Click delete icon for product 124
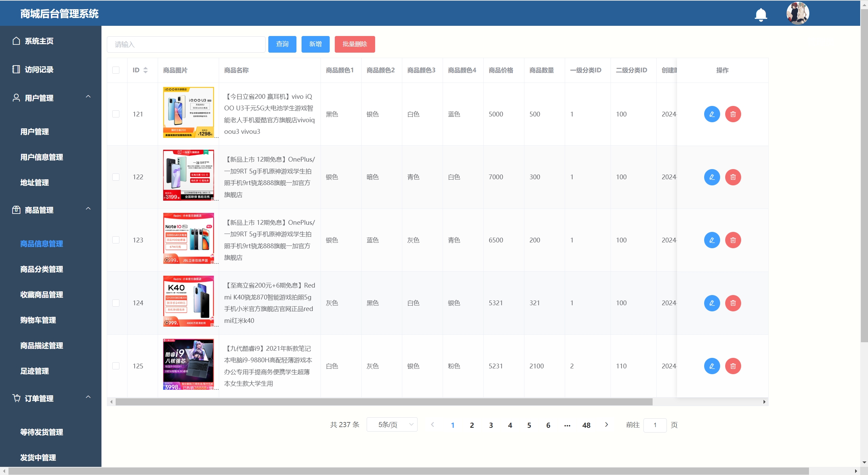868x475 pixels. coord(733,303)
